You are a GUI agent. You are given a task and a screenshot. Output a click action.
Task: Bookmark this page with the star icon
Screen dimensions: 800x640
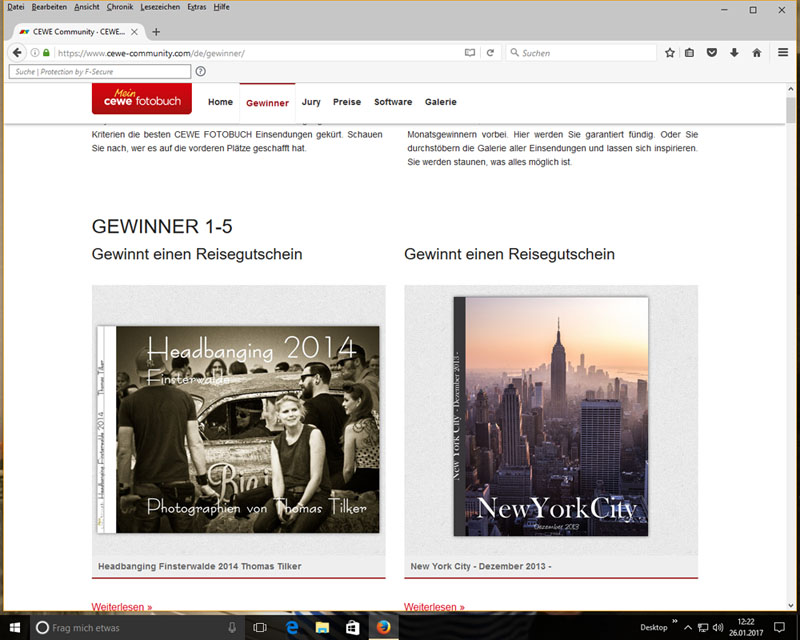[x=670, y=52]
